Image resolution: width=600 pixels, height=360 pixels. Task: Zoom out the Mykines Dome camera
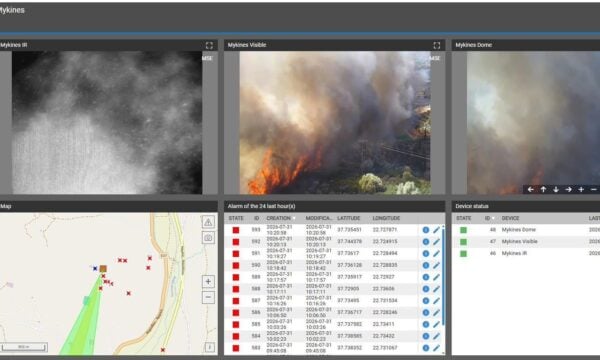593,189
